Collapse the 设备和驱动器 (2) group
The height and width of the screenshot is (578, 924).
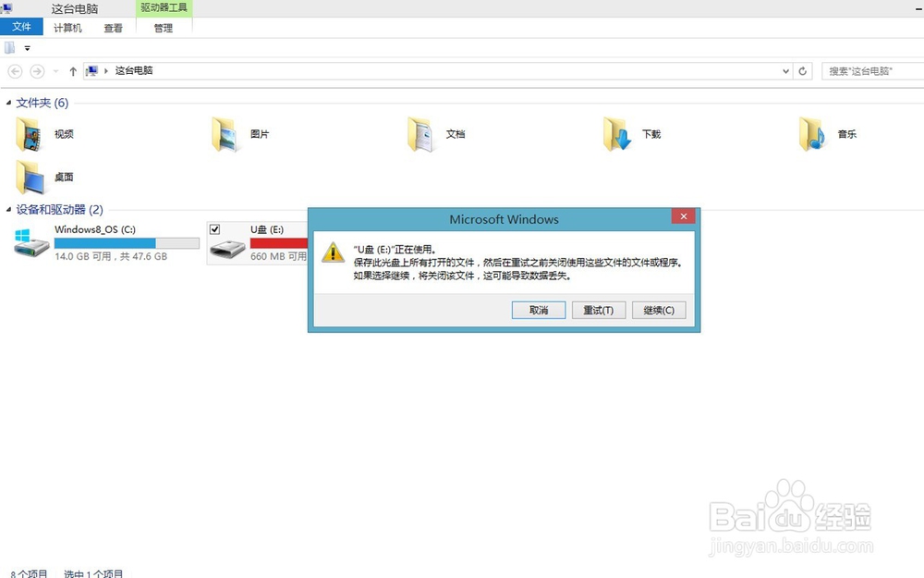8,209
